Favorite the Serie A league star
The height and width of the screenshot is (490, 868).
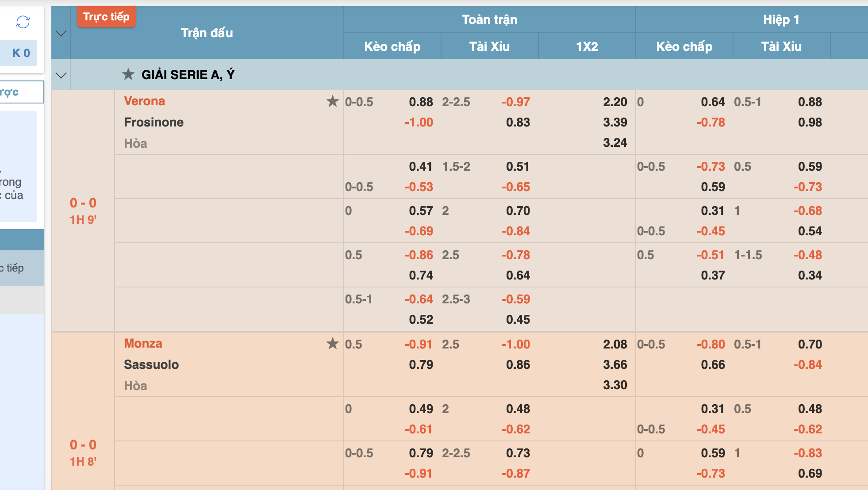tap(128, 74)
